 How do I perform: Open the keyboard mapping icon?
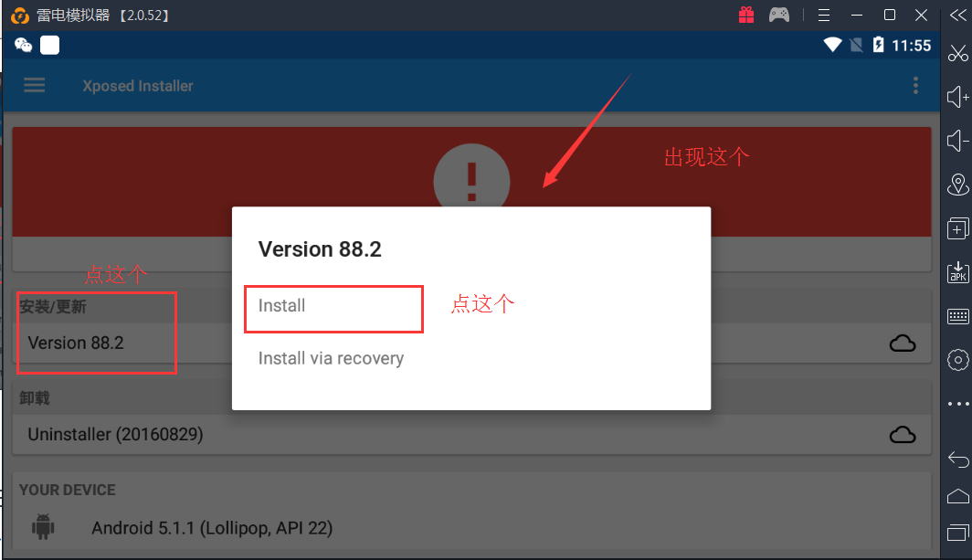957,316
